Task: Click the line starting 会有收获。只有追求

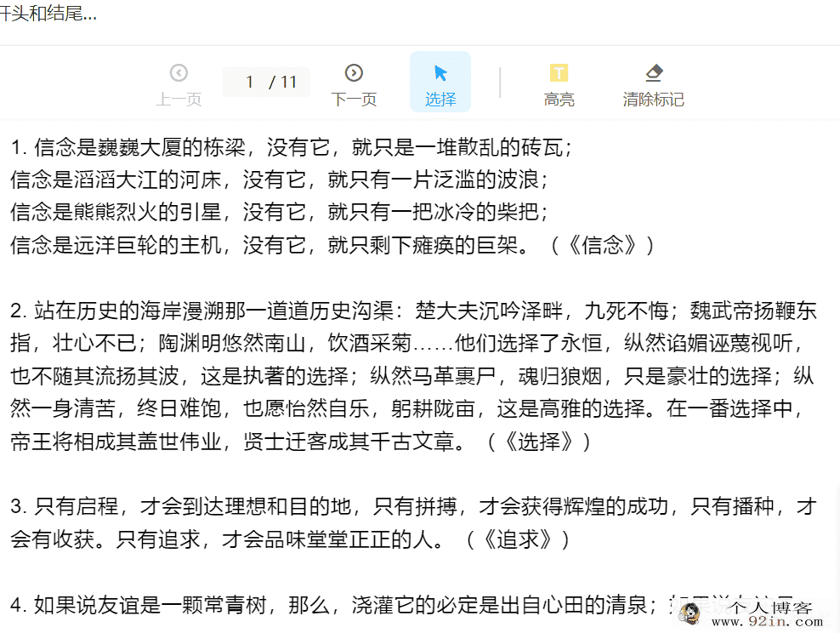Action: pos(291,539)
